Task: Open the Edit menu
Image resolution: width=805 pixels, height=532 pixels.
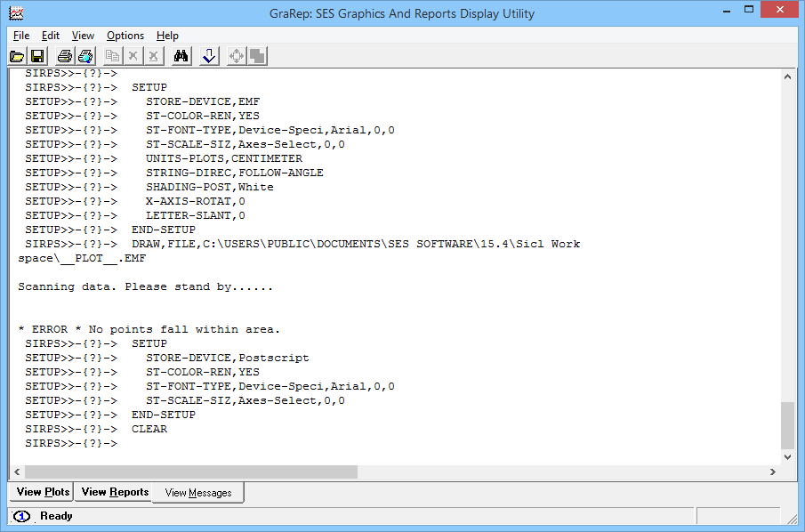Action: tap(51, 36)
